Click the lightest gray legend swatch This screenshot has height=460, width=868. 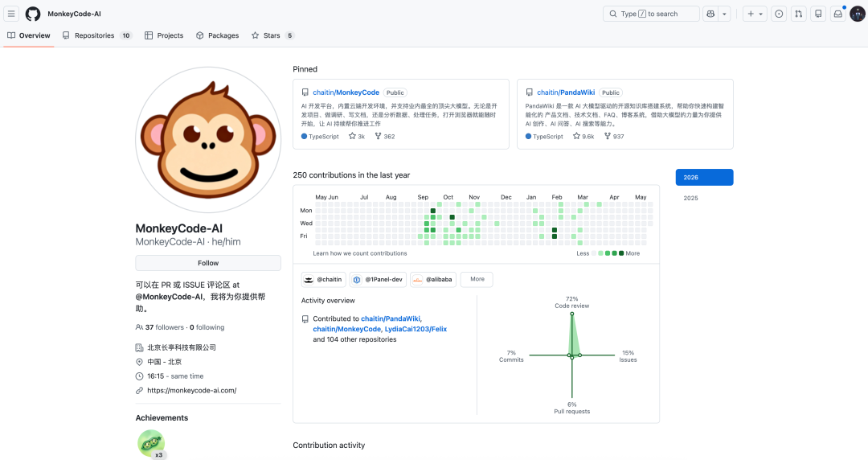click(x=594, y=253)
